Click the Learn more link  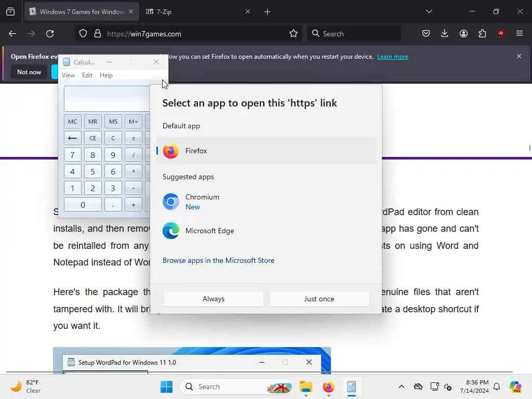click(x=393, y=57)
